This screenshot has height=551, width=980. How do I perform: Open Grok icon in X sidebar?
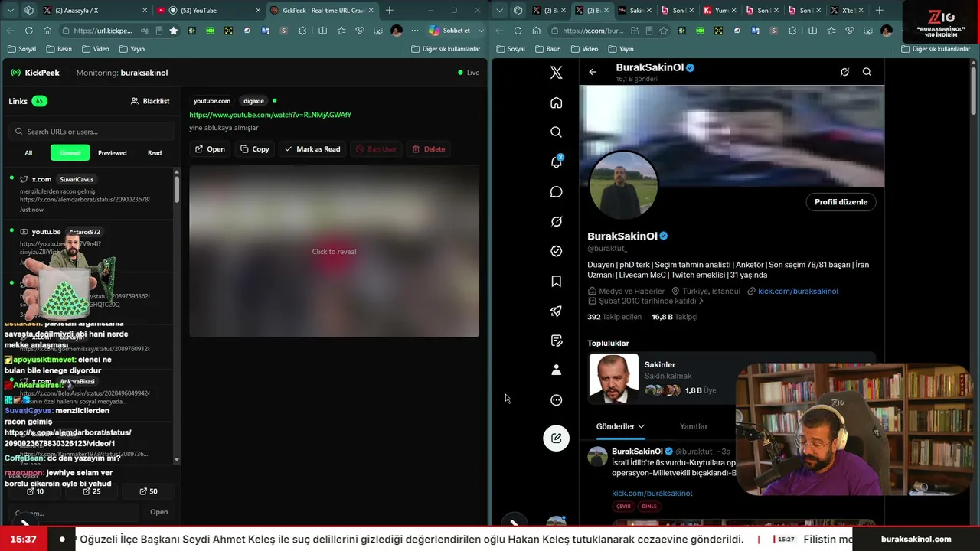pos(557,221)
